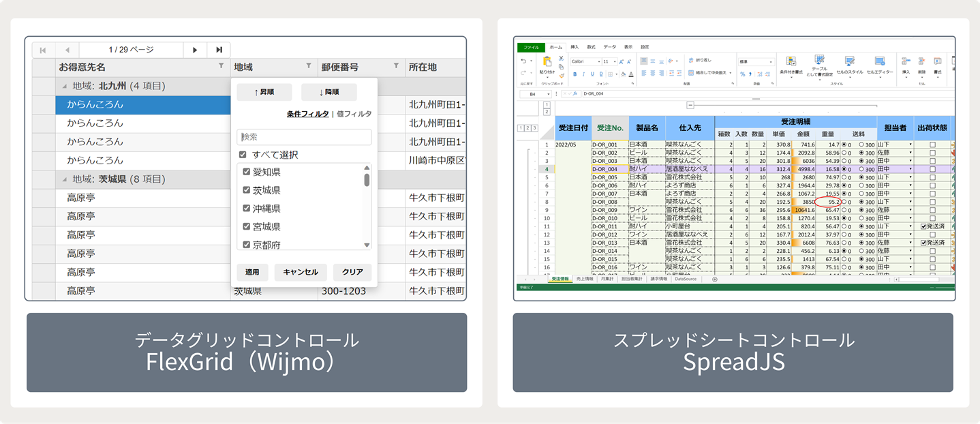Click the Format Painter brush icon

coord(561,76)
